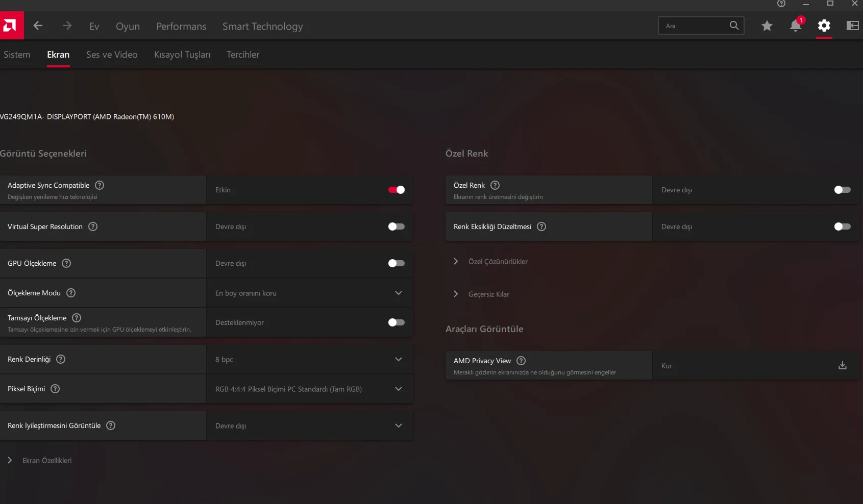Show help for Renk Eksikliği Düzeltmesi
The image size is (863, 504).
(541, 226)
